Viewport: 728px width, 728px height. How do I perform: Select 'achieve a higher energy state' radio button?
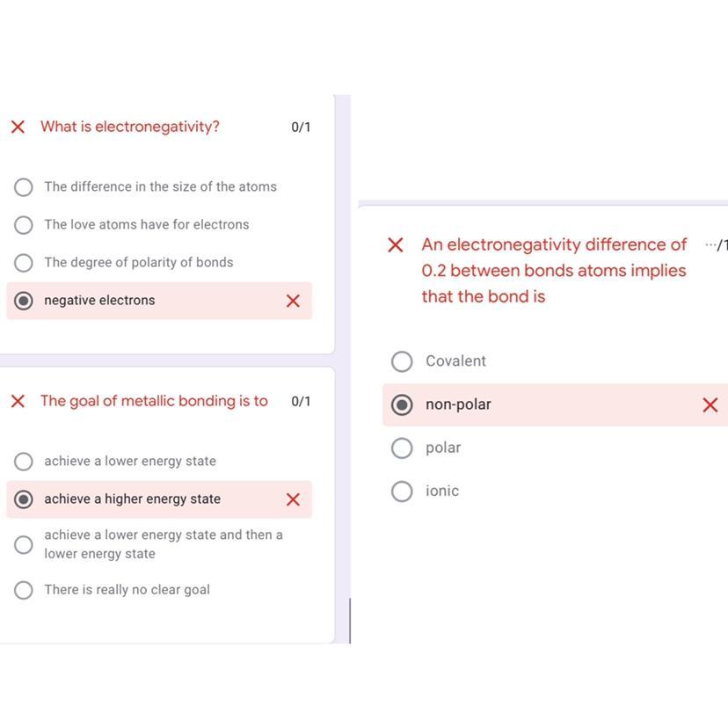[24, 499]
